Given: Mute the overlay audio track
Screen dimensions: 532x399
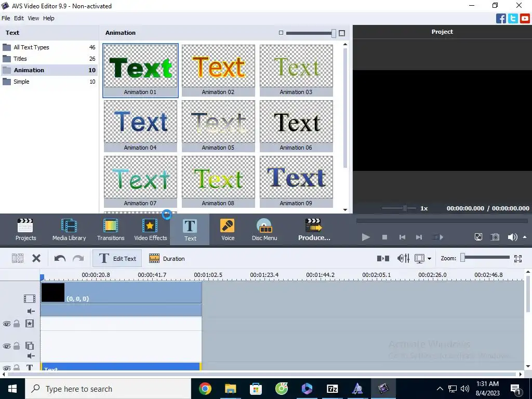Looking at the screenshot, I should pyautogui.click(x=31, y=355).
